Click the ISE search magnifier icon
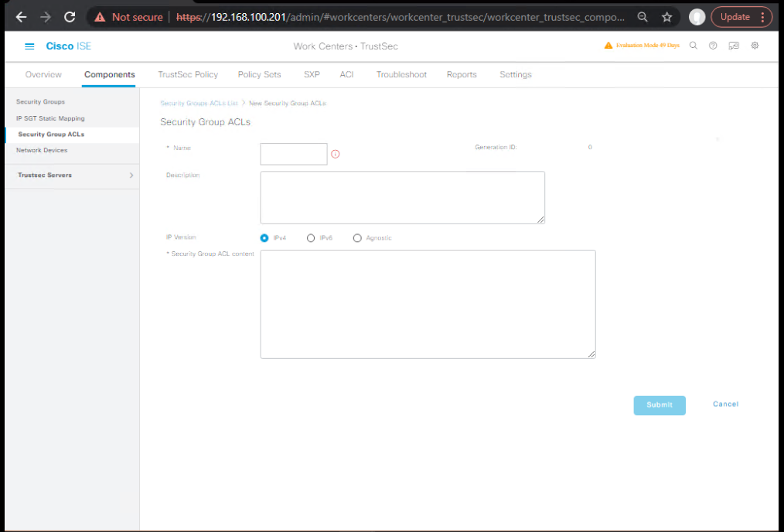This screenshot has width=784, height=532. (694, 46)
